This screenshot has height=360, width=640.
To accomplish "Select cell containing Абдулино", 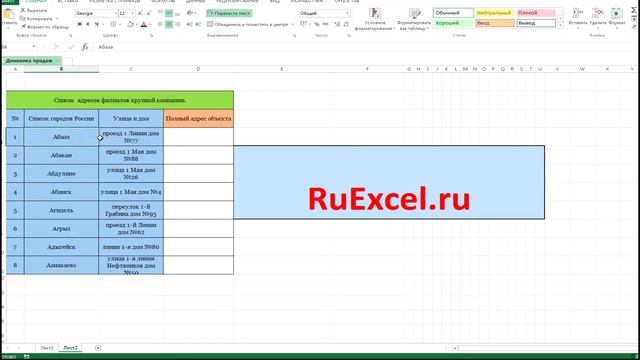I will click(61, 173).
